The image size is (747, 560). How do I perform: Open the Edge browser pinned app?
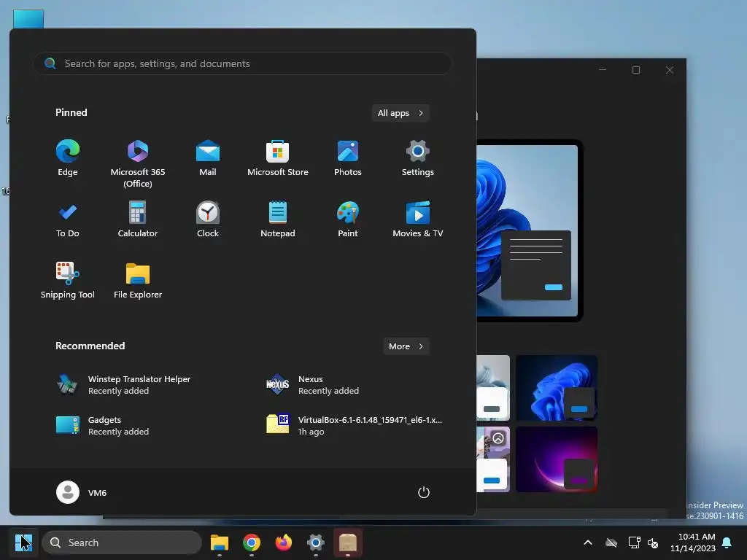68,159
